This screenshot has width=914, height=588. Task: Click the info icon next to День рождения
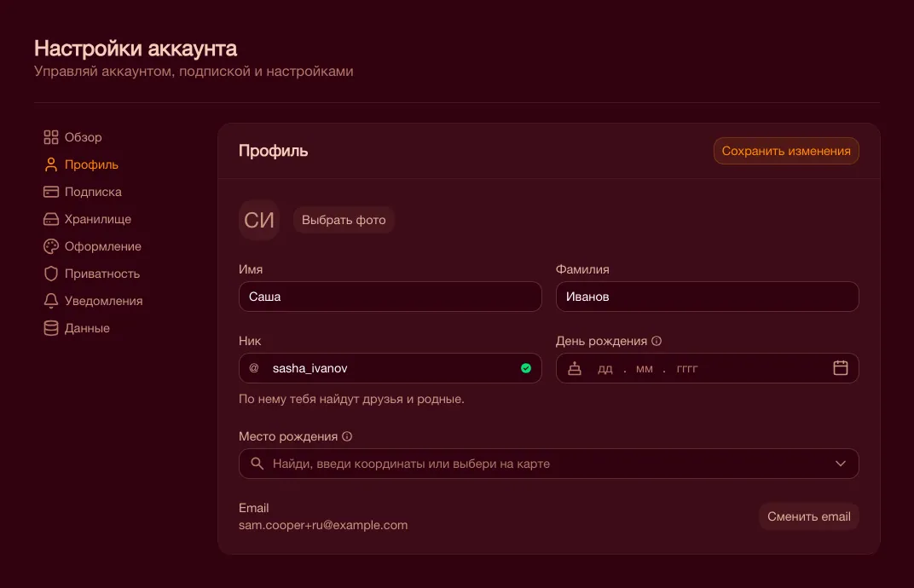(x=657, y=341)
